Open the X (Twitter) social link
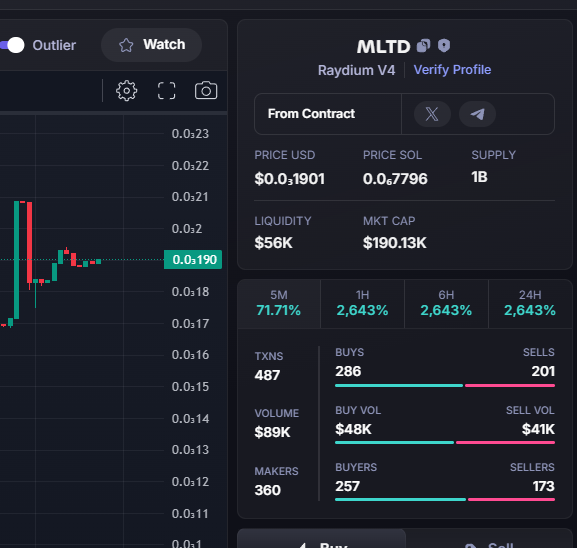This screenshot has width=577, height=548. coord(432,114)
